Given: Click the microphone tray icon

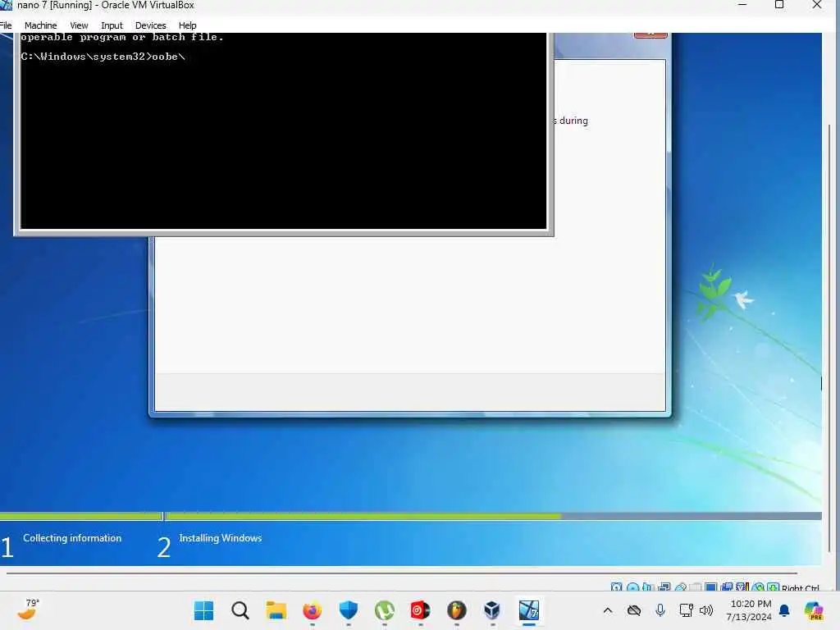Looking at the screenshot, I should (660, 610).
